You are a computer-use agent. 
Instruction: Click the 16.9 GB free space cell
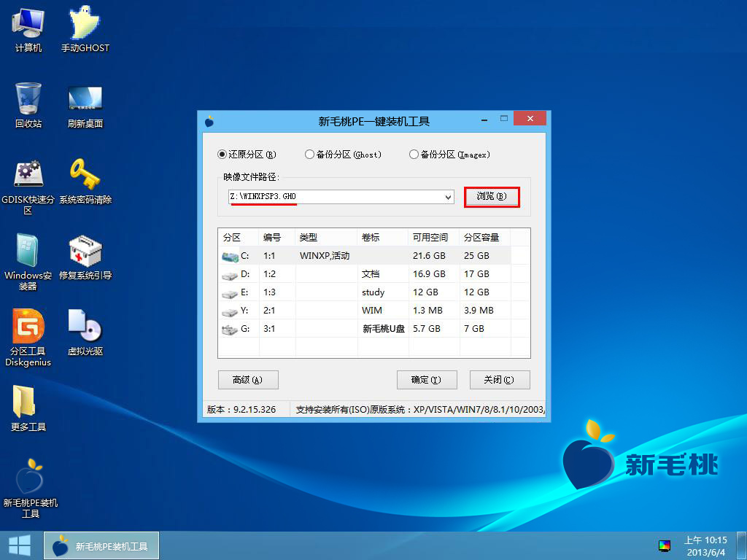tap(429, 274)
